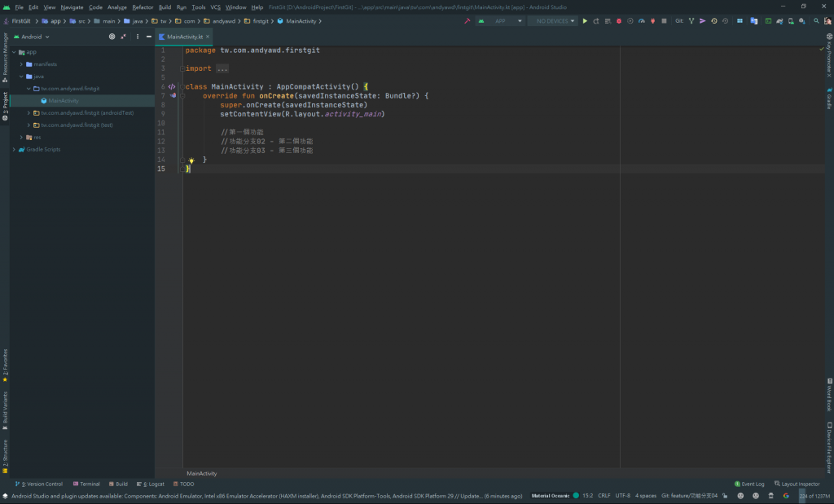Open the 6: Logcat tool window

coord(151,484)
